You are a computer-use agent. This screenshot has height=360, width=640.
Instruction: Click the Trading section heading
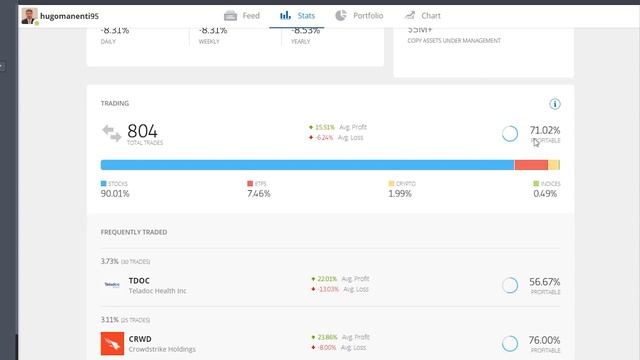115,103
